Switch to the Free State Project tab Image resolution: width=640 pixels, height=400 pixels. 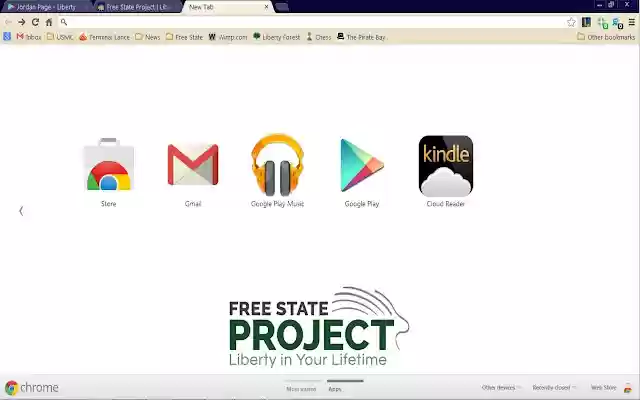point(136,7)
